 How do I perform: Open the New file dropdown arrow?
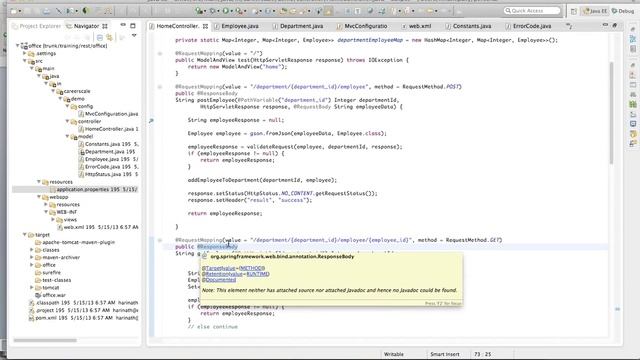(20, 11)
